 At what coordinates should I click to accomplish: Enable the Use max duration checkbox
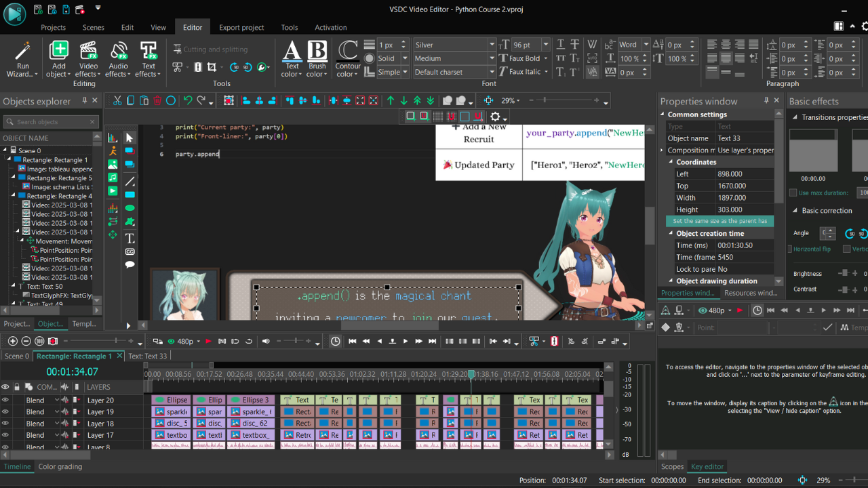(x=793, y=192)
